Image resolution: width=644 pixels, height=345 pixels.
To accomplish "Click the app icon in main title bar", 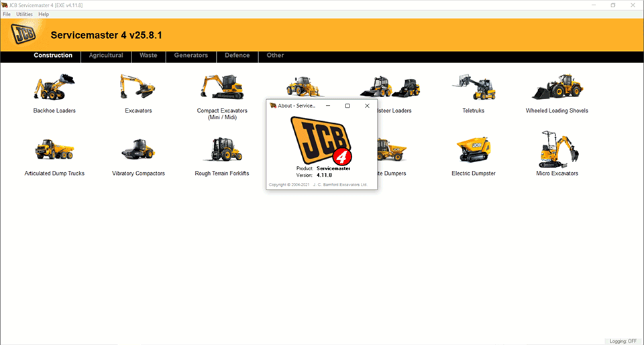I will [x=5, y=5].
